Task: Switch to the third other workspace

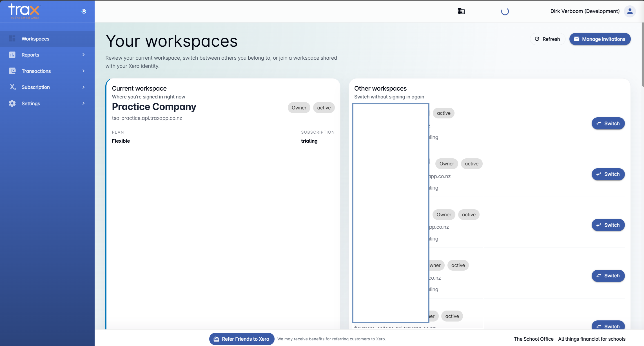Action: 608,225
